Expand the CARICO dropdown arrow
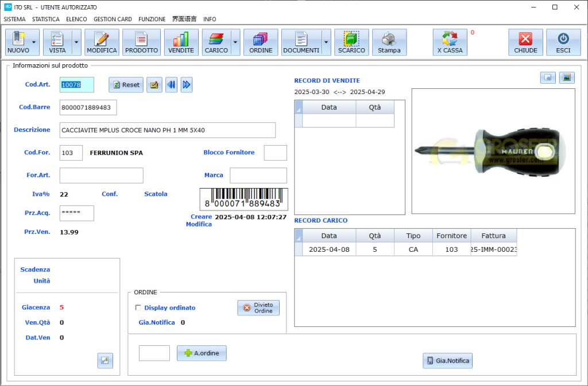588x386 pixels. 235,42
